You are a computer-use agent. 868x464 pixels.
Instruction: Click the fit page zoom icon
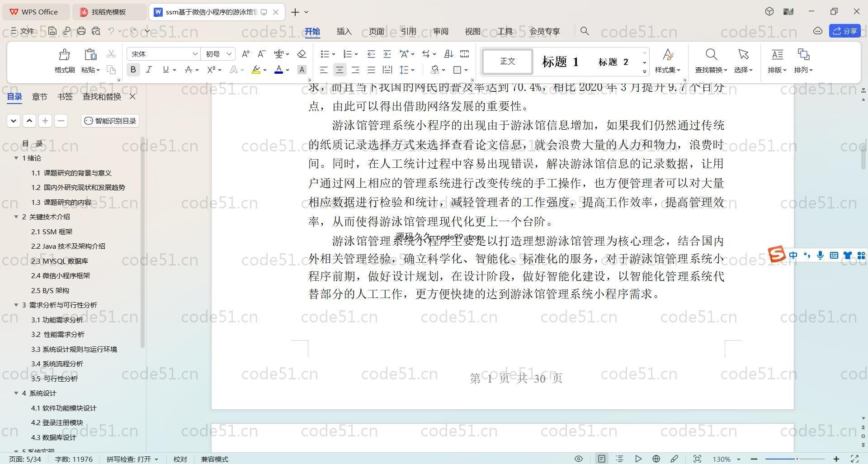point(697,459)
